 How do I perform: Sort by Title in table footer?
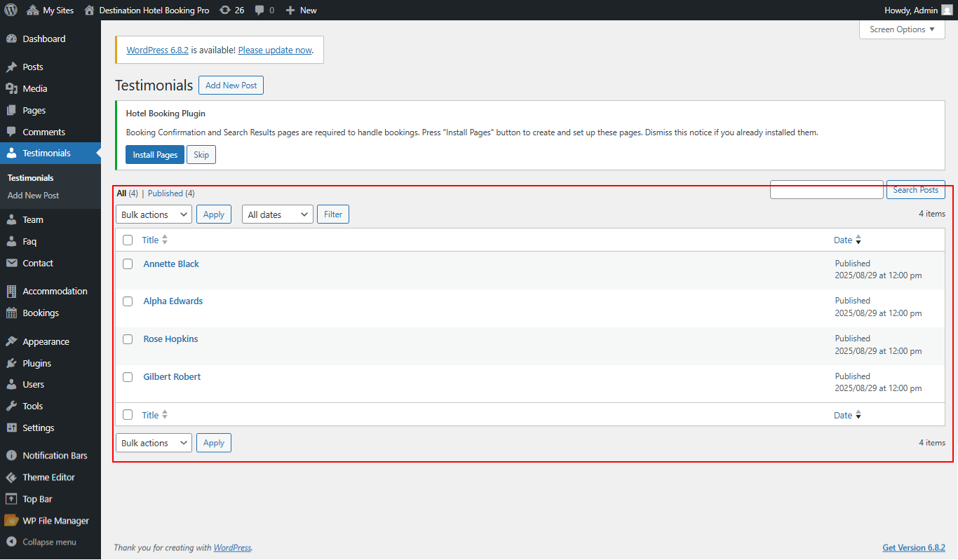point(155,415)
